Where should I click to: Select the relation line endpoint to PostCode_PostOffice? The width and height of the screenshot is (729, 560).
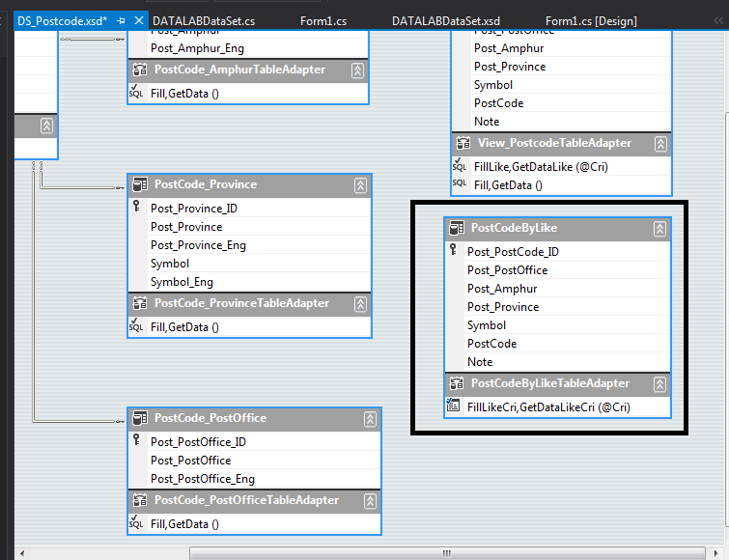click(x=120, y=422)
